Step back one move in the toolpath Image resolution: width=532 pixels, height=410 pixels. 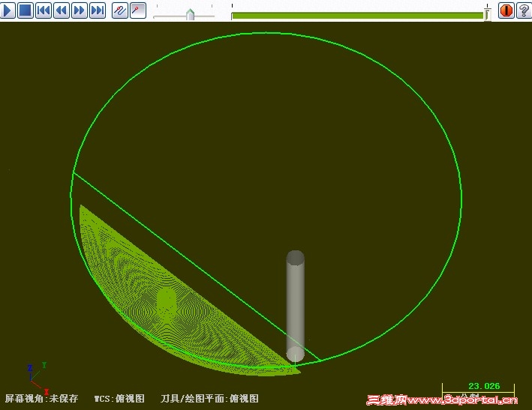pyautogui.click(x=62, y=10)
